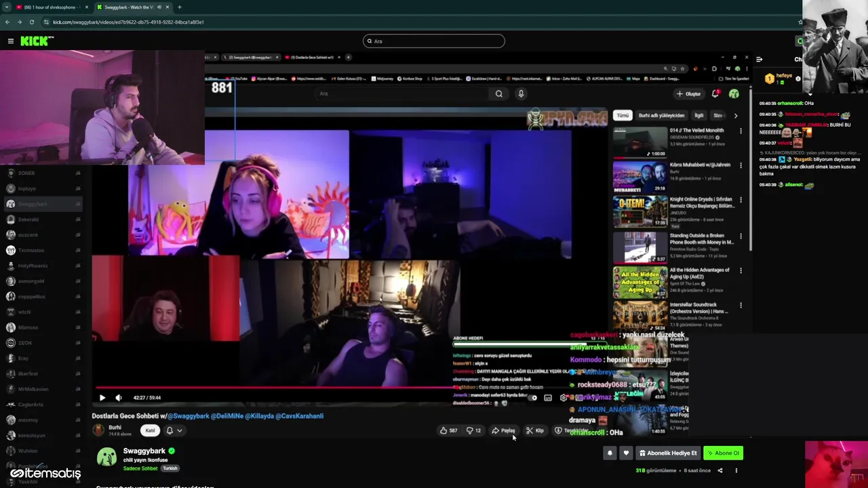868x488 pixels.
Task: Open Swaggybark channel in sidebar
Action: tap(42, 204)
